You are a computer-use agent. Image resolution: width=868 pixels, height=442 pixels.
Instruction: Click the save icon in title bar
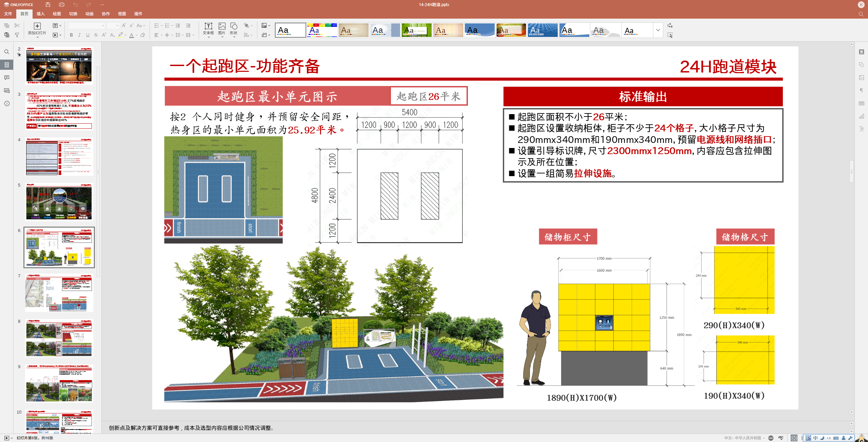(x=48, y=5)
